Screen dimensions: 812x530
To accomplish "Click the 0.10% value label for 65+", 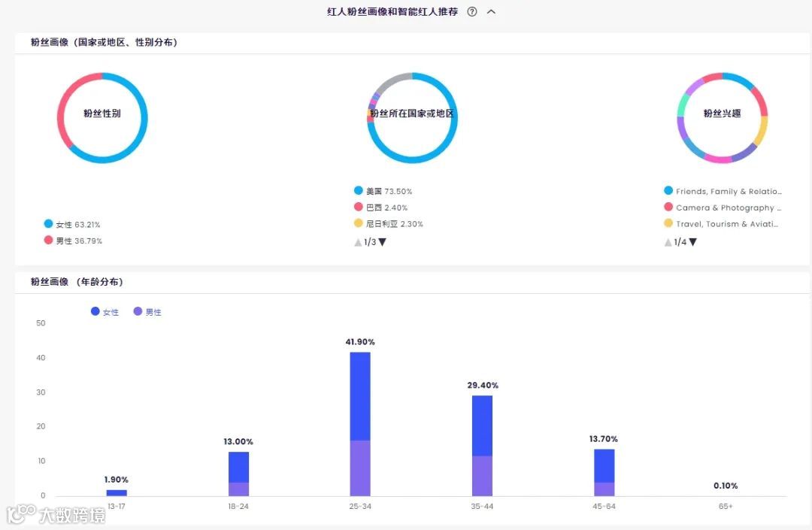I will click(726, 486).
